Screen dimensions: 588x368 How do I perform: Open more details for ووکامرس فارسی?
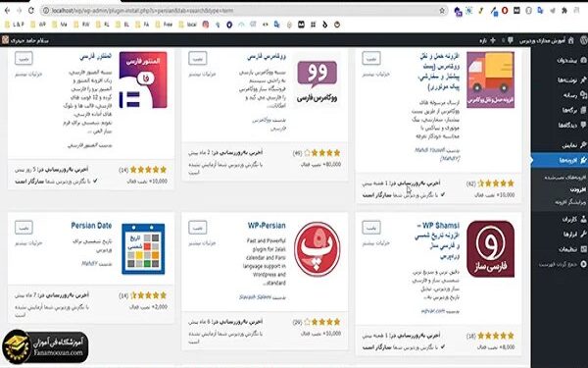coord(202,75)
